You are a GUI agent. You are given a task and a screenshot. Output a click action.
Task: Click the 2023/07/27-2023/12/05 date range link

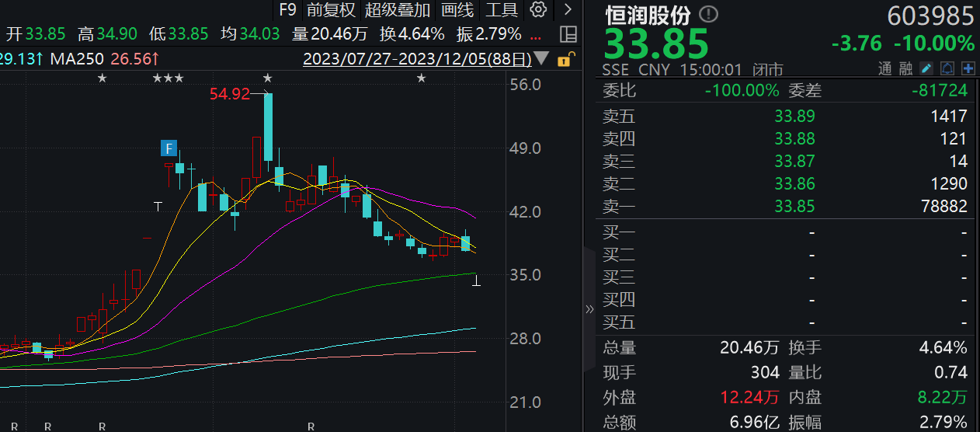point(417,59)
